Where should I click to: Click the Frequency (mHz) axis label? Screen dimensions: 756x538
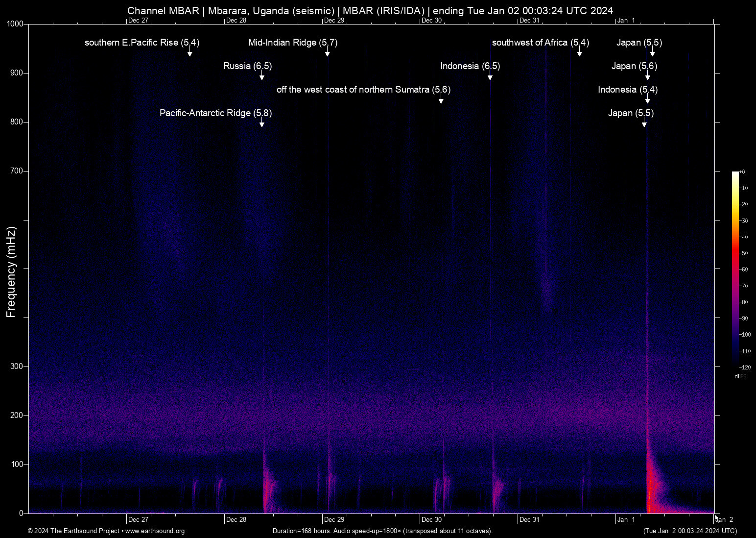pos(11,272)
